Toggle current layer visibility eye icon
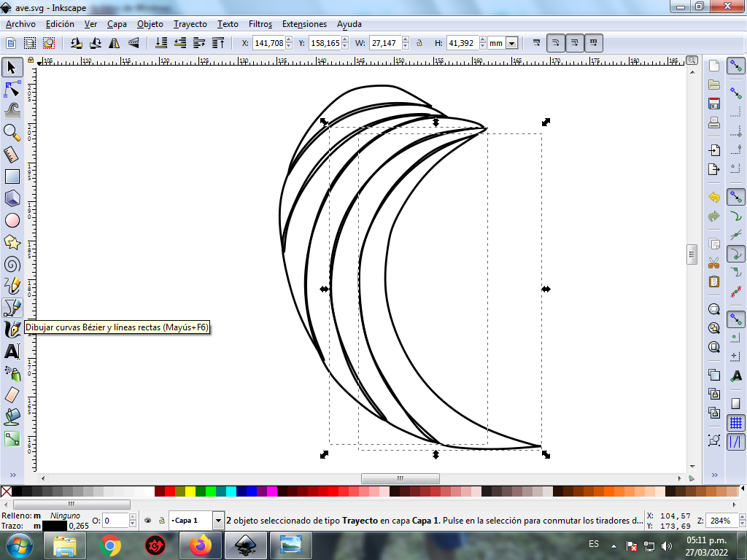Viewport: 747px width, 560px height. coord(147,521)
